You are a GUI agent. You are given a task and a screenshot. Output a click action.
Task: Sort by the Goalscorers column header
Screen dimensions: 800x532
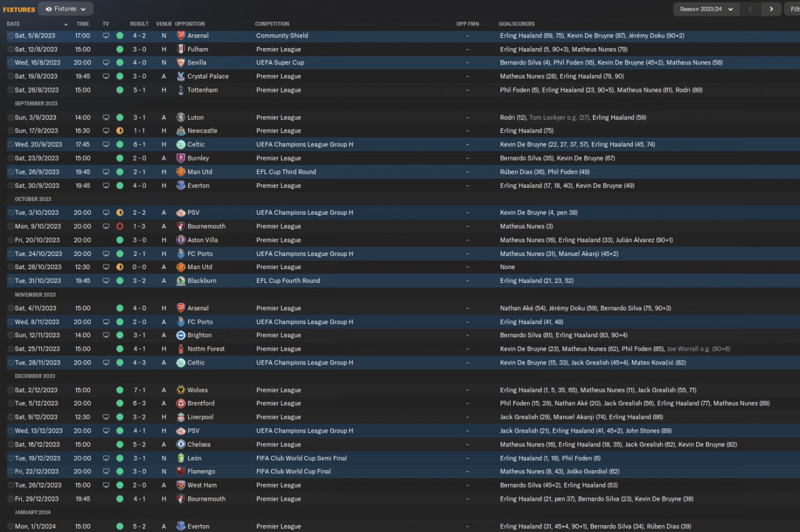(517, 24)
